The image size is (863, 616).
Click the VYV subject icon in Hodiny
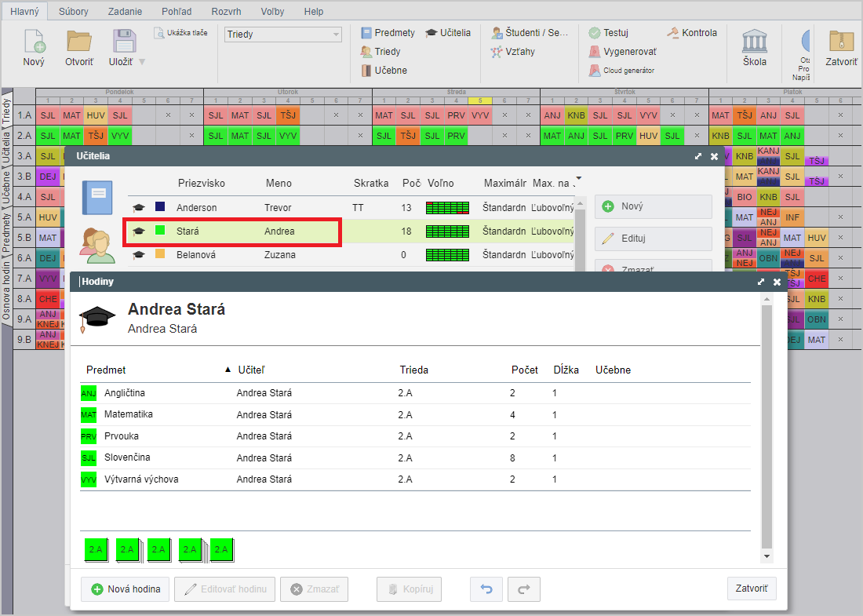[89, 479]
